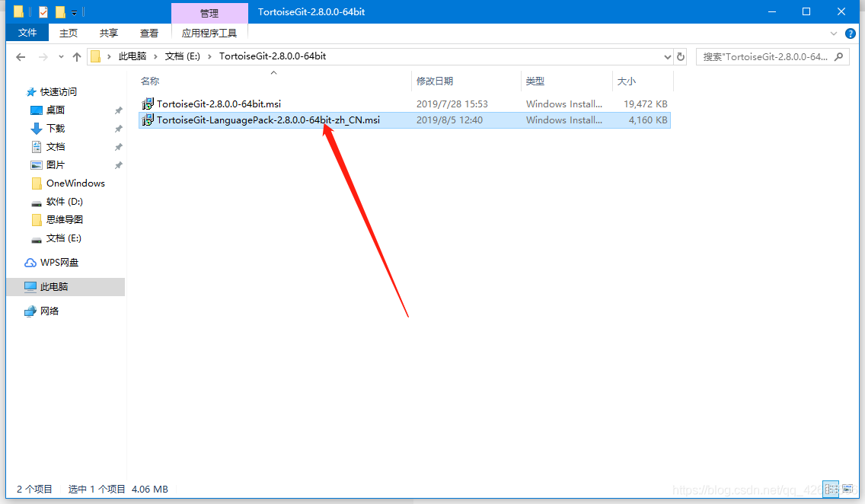Click the File Explorer window icon in title bar
This screenshot has height=504, width=865.
coord(19,11)
